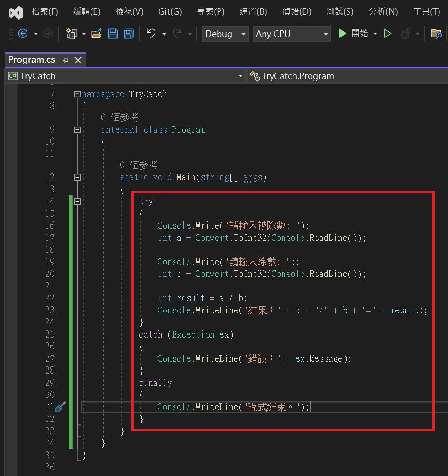The width and height of the screenshot is (448, 476).
Task: Open the navigate backward history dropdown
Action: (36, 34)
